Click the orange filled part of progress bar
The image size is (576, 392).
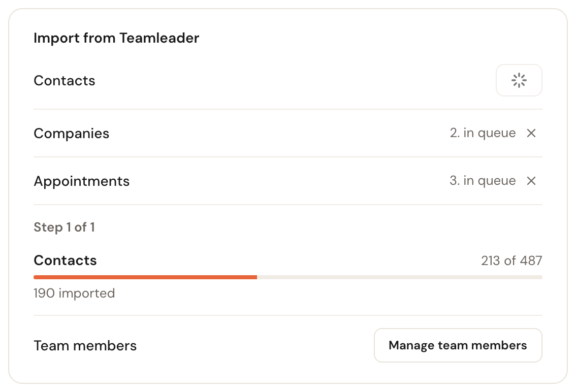click(x=145, y=277)
